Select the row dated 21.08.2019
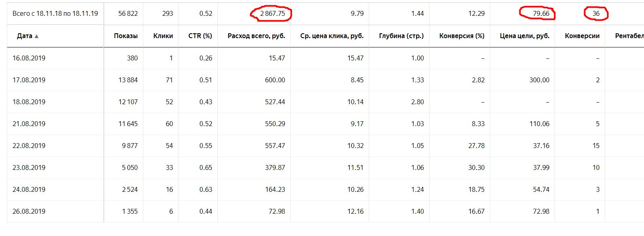 click(x=29, y=124)
